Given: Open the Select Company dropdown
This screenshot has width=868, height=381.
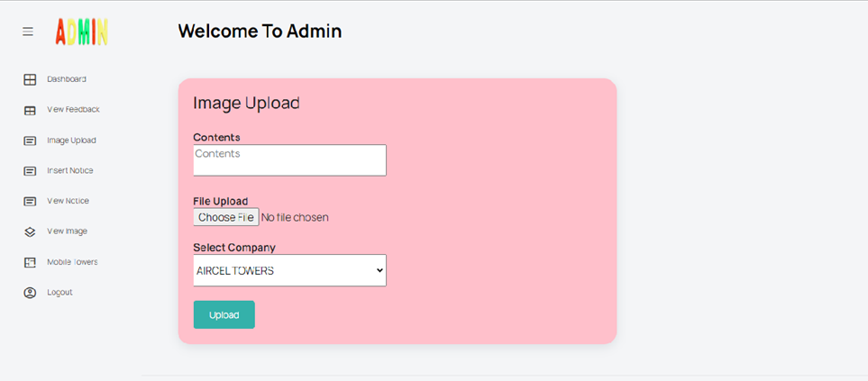Looking at the screenshot, I should (289, 270).
